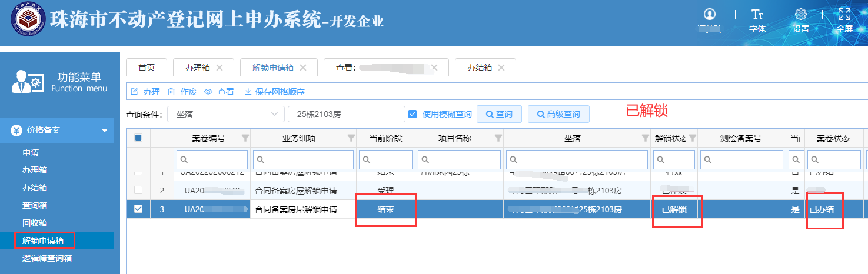Click the 作废 trash toolbar icon
The height and width of the screenshot is (274, 868).
(x=171, y=92)
